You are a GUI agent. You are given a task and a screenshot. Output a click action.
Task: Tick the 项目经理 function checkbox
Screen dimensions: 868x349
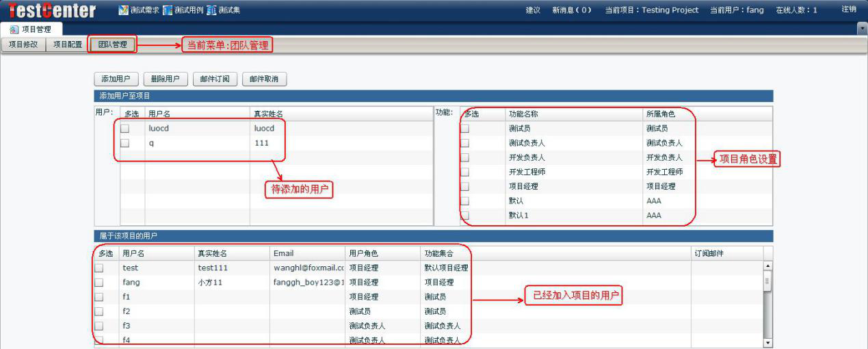pos(465,186)
